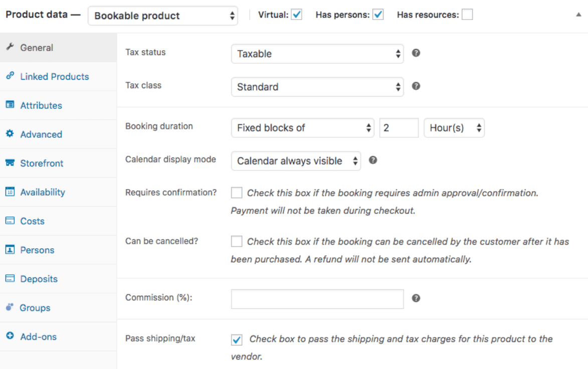Click the Attributes list icon

pyautogui.click(x=10, y=105)
